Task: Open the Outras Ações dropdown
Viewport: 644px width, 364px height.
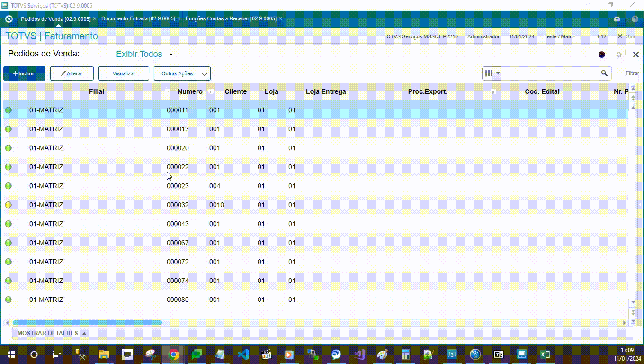Action: (x=182, y=73)
